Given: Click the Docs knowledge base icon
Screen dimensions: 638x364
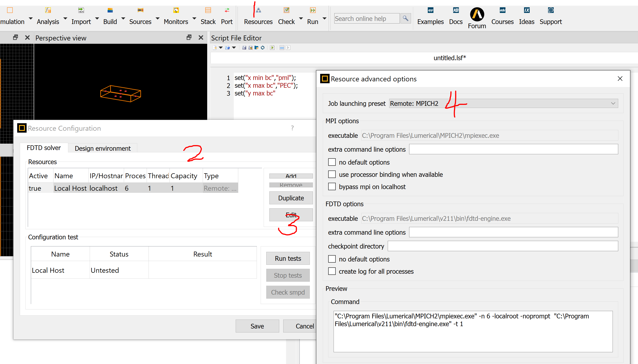Looking at the screenshot, I should pos(456,11).
